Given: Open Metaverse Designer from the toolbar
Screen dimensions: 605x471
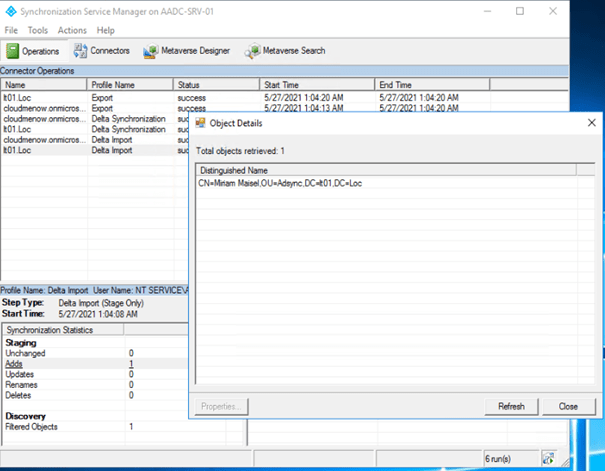Looking at the screenshot, I should 187,50.
